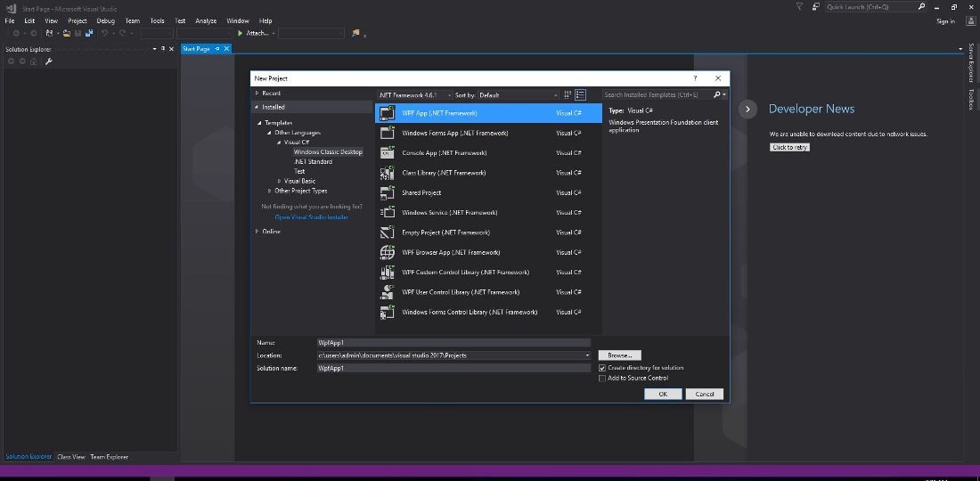Screen dimensions: 980x481
Task: Open the Sort by Default dropdown
Action: 519,95
